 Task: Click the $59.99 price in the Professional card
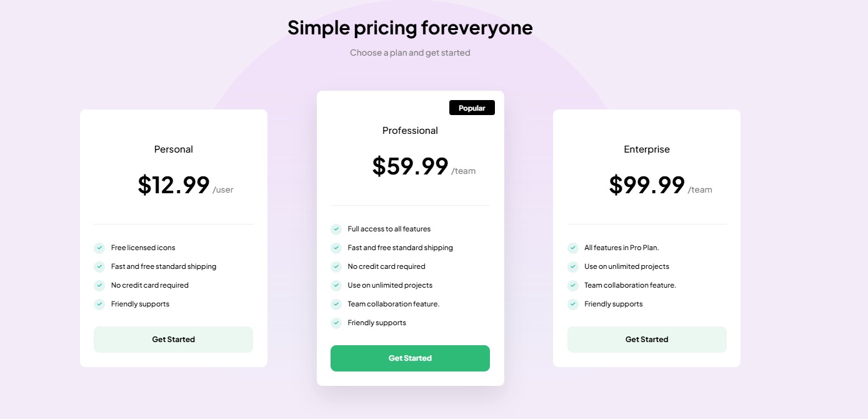410,166
